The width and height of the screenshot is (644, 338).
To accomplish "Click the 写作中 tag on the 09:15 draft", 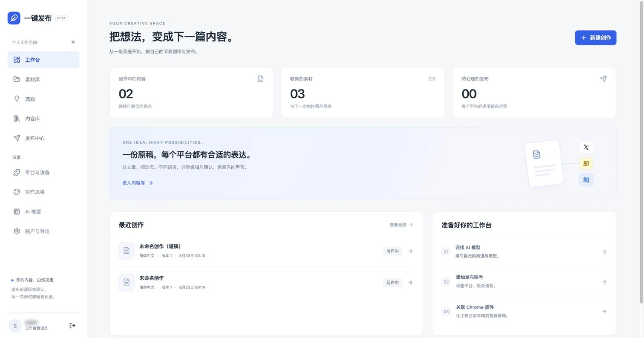I will pyautogui.click(x=392, y=251).
